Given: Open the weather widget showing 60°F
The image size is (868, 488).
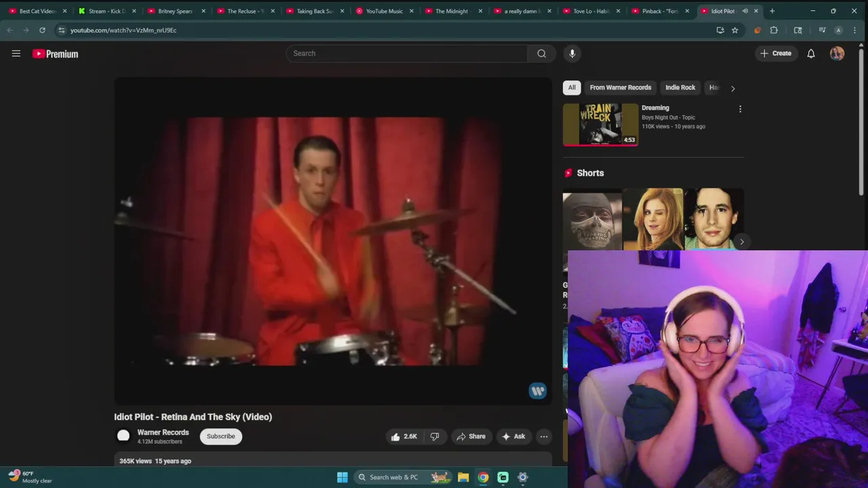Looking at the screenshot, I should (30, 477).
